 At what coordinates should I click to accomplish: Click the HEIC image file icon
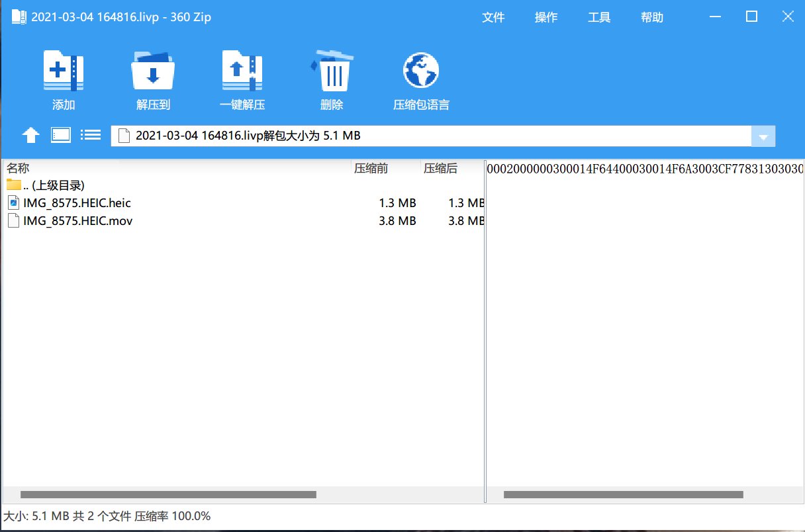[x=14, y=202]
